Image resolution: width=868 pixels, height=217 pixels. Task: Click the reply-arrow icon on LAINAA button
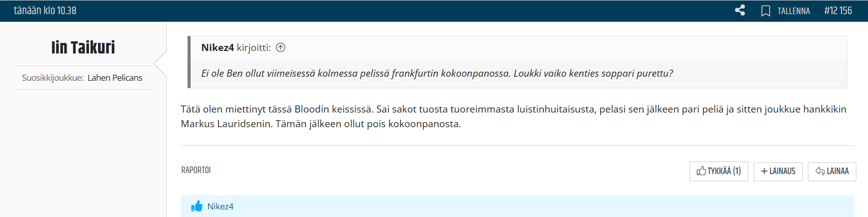tap(820, 172)
